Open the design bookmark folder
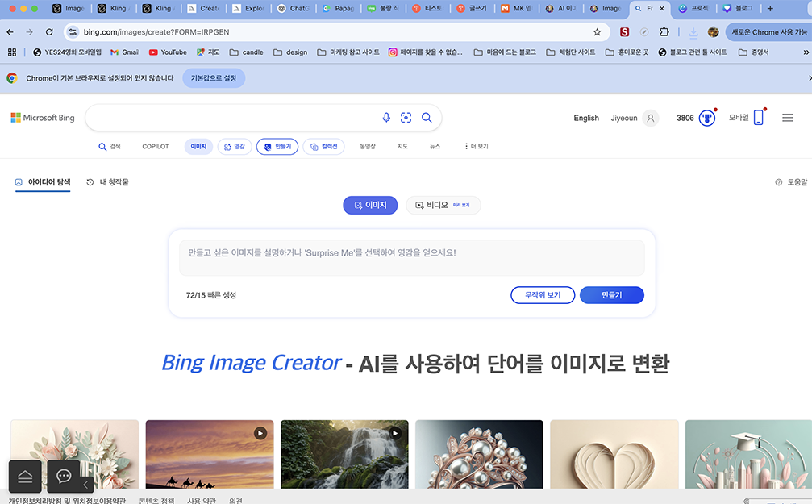Screen dimensions: 812x504 (x=290, y=52)
